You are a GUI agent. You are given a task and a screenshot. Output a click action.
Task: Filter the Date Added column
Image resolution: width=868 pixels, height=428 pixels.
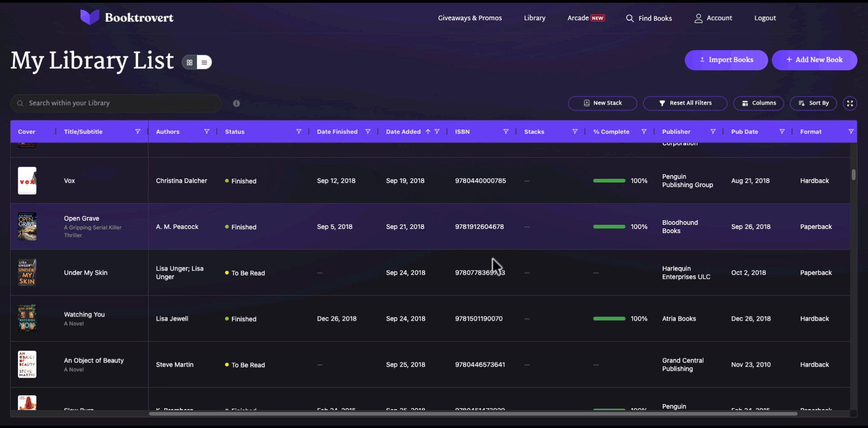tap(437, 132)
